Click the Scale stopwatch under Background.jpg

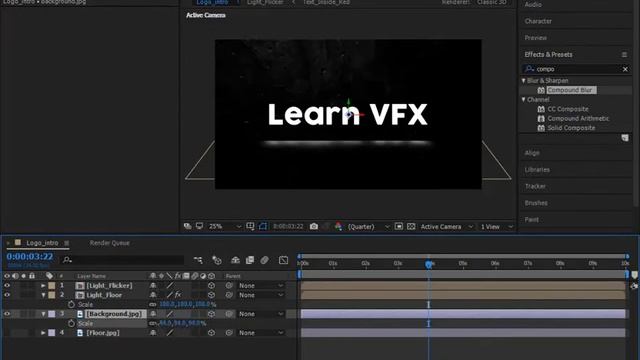point(71,323)
